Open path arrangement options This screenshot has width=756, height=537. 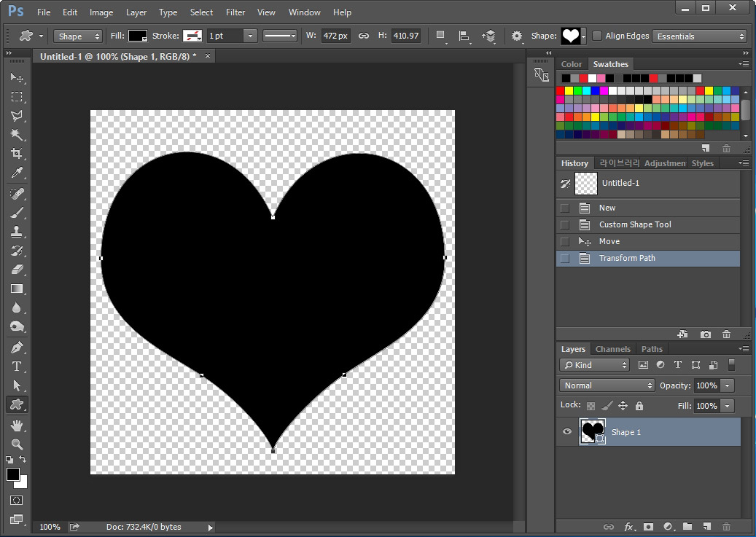coord(488,36)
